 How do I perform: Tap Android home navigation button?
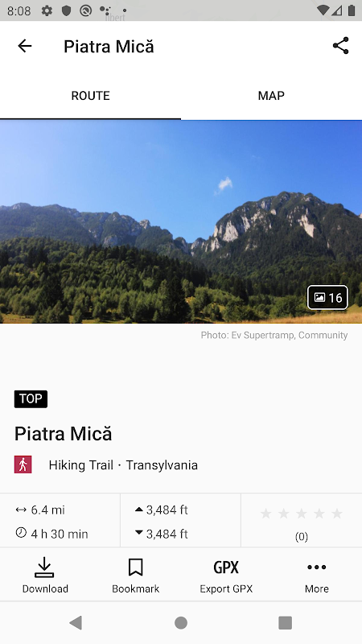tap(181, 622)
